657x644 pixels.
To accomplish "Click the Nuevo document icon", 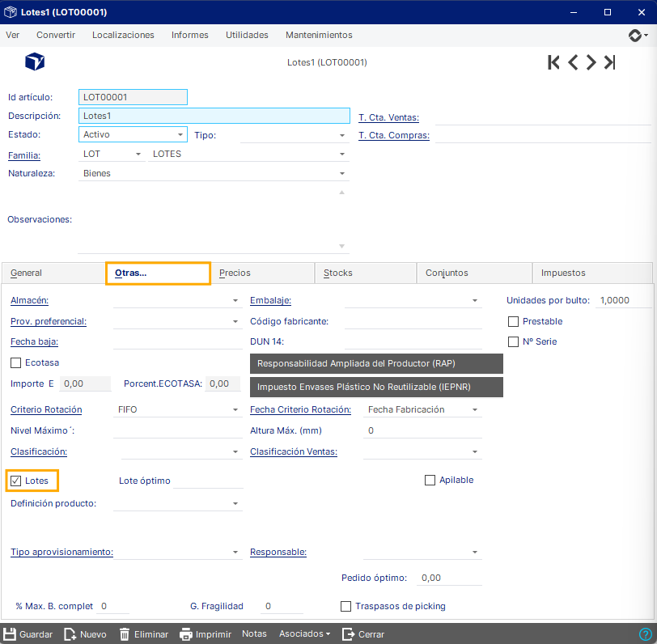I will [70, 634].
